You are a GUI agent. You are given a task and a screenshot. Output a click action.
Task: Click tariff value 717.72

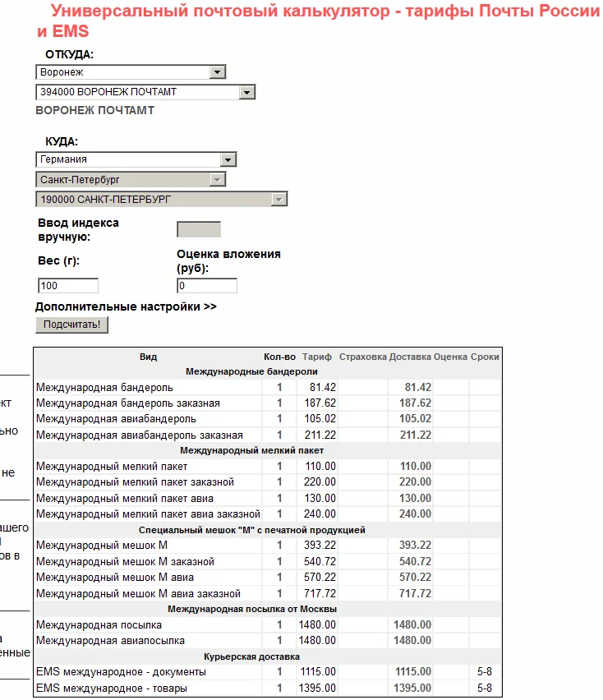(x=320, y=593)
